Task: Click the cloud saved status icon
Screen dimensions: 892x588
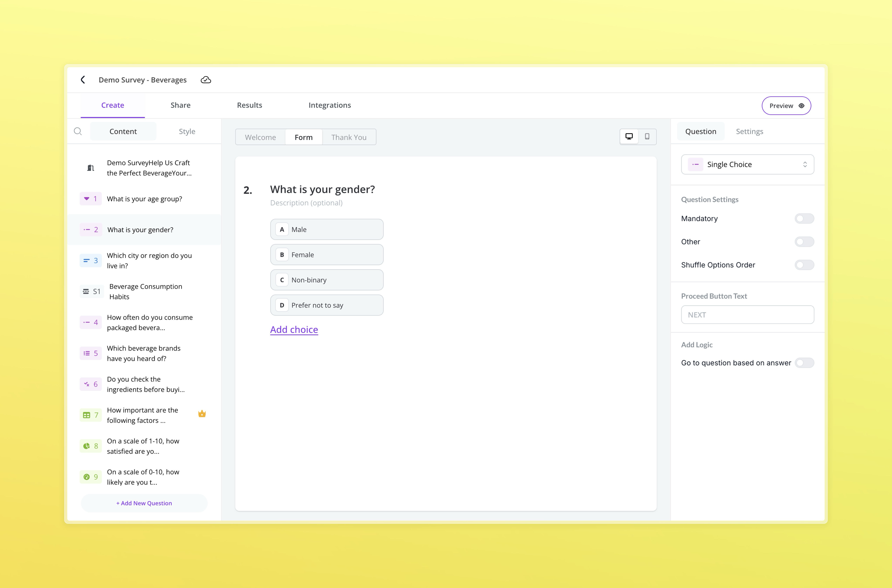Action: (206, 80)
